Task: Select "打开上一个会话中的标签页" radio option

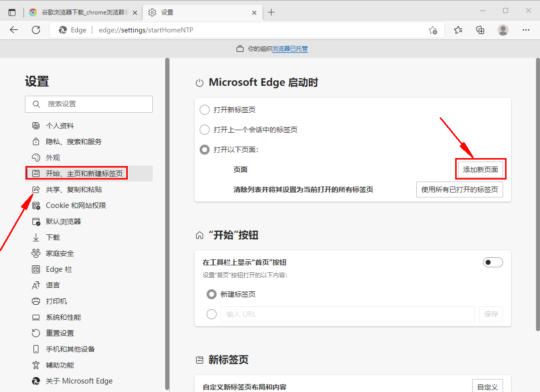Action: point(205,130)
